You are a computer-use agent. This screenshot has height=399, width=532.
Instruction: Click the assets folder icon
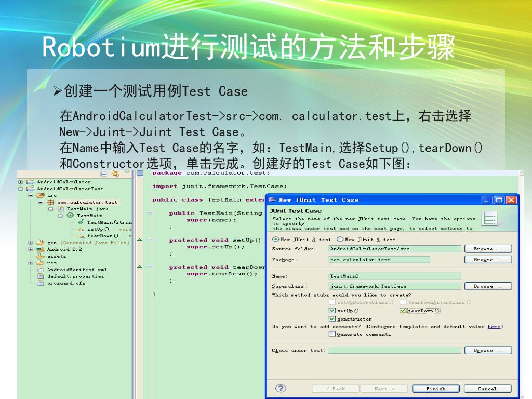tap(41, 256)
